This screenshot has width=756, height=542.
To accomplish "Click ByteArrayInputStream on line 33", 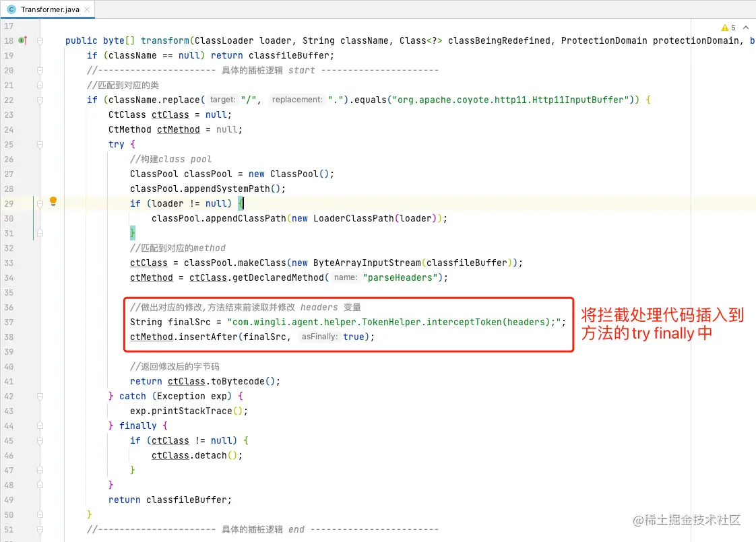I will coord(367,263).
